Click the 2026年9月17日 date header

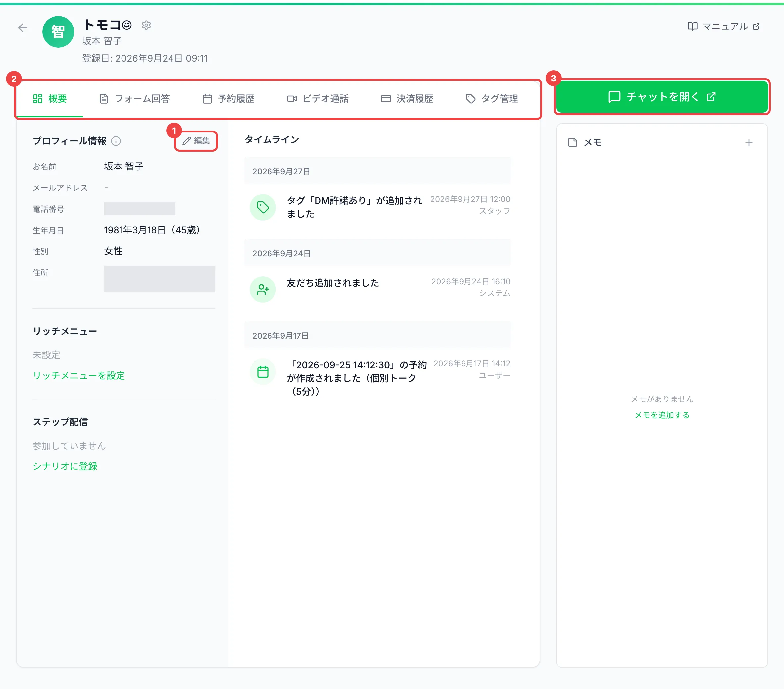[x=377, y=336]
